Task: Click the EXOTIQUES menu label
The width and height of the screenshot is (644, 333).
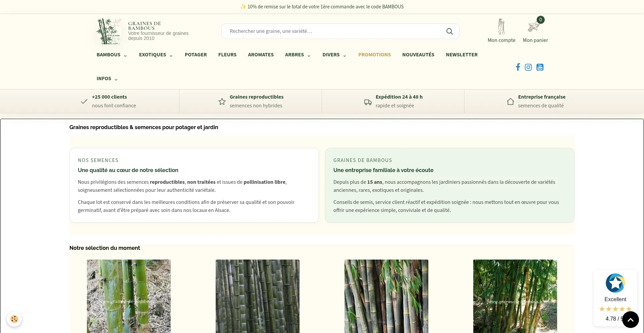Action: (153, 55)
